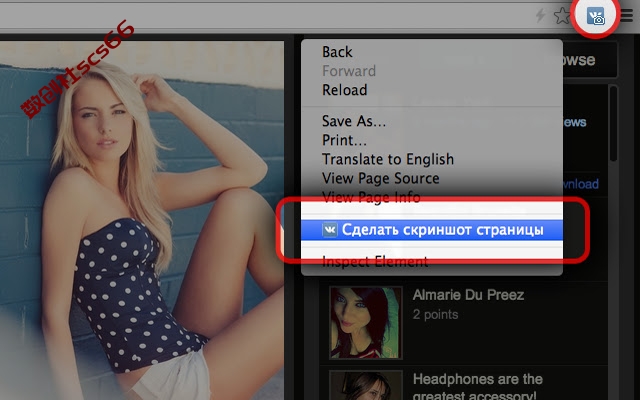
Task: Click the bookmark star icon
Action: coord(562,16)
